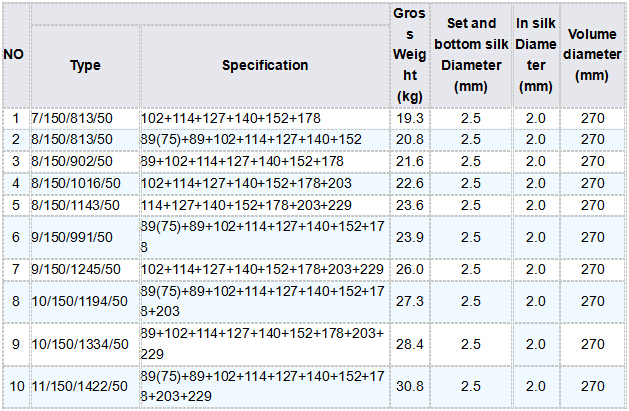Click gross weight value 19.3
Screen dimensions: 629x411
(408, 118)
